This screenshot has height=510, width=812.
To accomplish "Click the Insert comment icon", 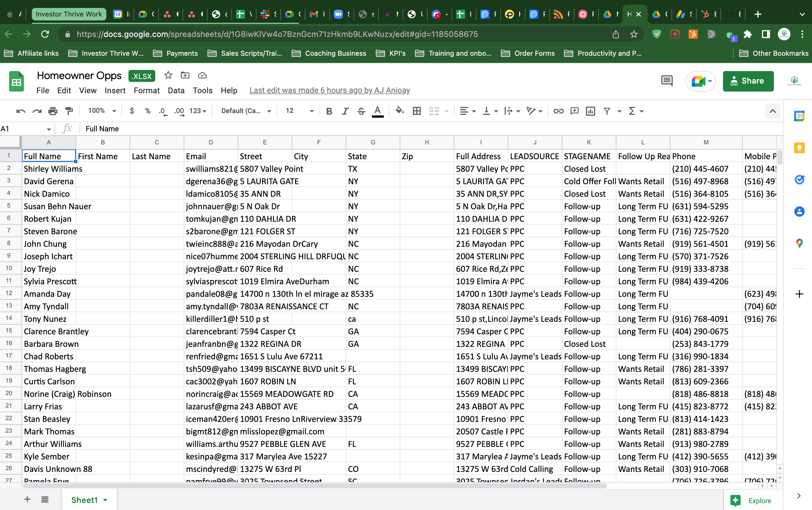I will (x=574, y=111).
